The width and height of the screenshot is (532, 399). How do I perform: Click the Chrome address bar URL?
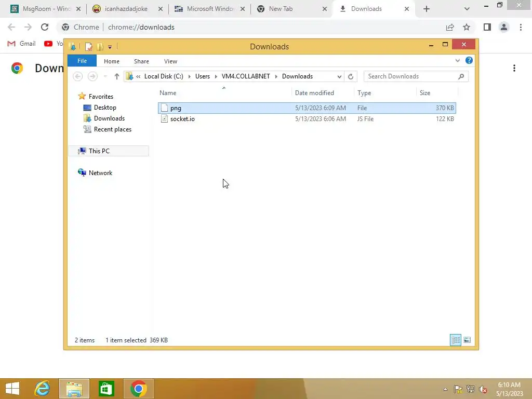click(141, 27)
